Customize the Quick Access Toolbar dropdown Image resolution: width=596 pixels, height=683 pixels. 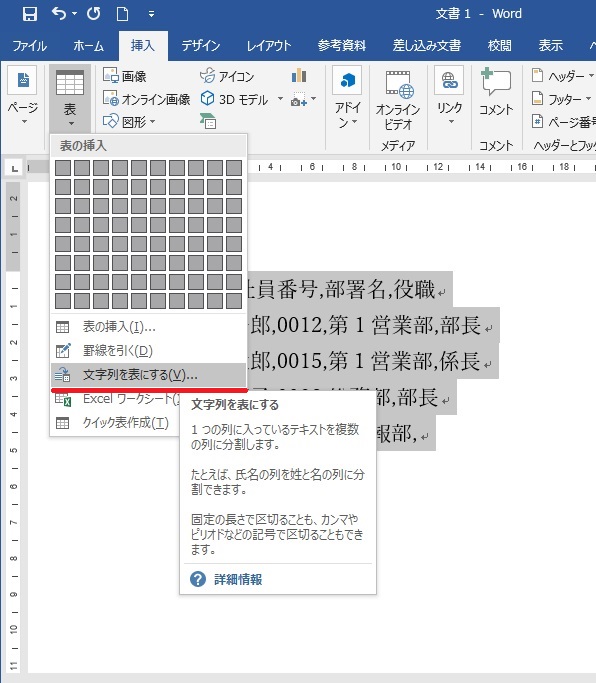151,14
